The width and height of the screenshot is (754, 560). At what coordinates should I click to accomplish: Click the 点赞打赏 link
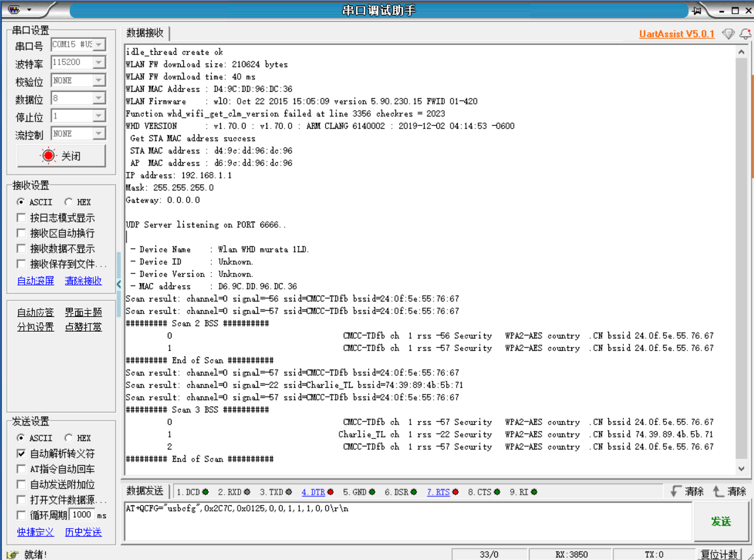tap(83, 327)
